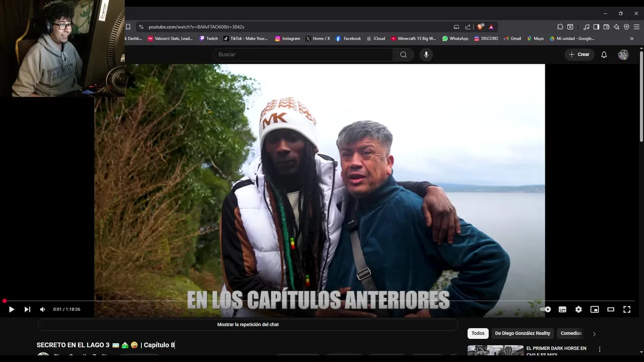The width and height of the screenshot is (644, 362).
Task: Open browser extensions puzzle icon
Action: coord(560,27)
